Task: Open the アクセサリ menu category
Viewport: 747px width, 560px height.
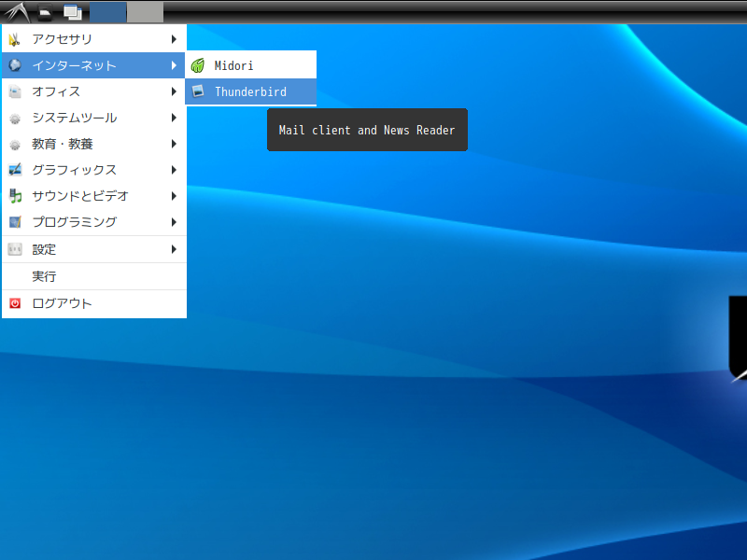Action: click(x=94, y=39)
